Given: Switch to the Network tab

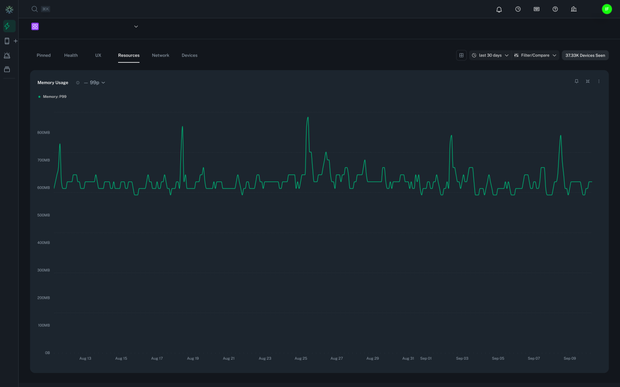Looking at the screenshot, I should tap(161, 55).
